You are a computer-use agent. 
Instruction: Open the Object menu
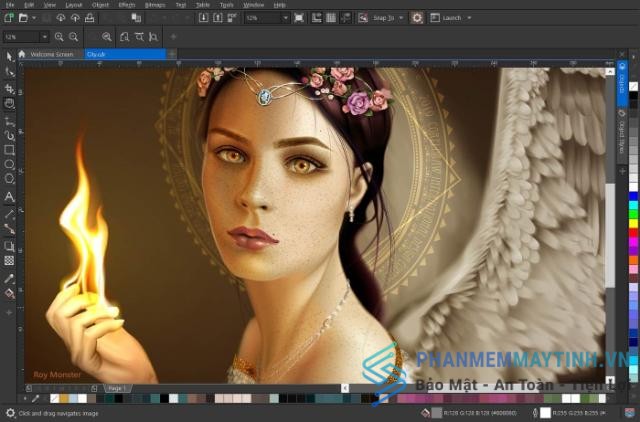[x=100, y=5]
